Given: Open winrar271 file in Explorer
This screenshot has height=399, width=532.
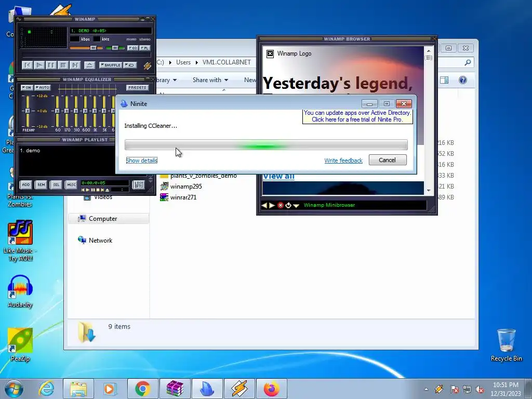Looking at the screenshot, I should click(x=178, y=197).
